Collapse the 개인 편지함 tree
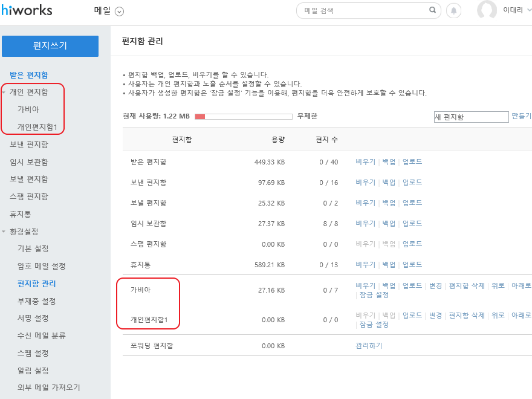The image size is (532, 399). (4, 92)
